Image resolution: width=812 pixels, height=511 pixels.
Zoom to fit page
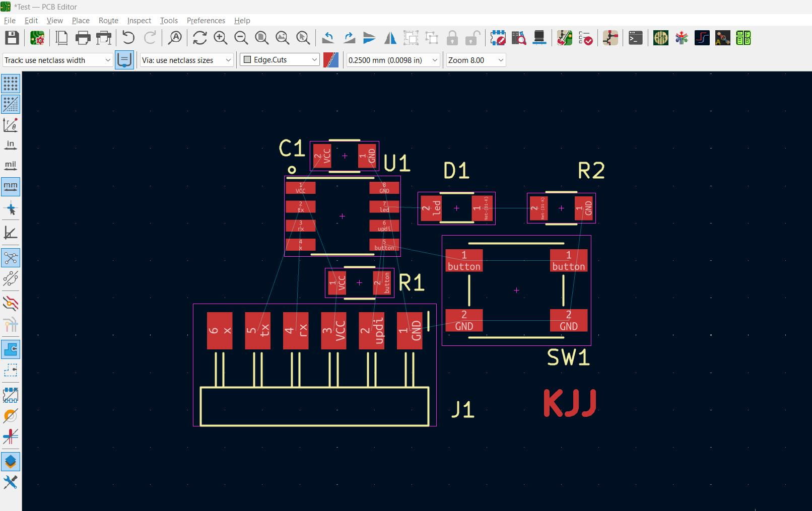pos(261,38)
